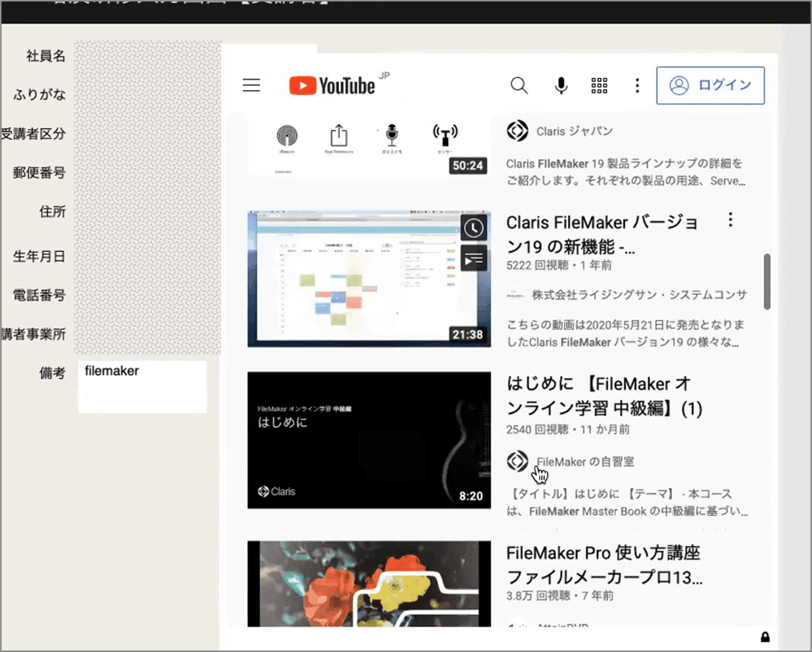Open Claris FileMaker バージョン19 の新機能 title
Viewport: 812px width, 652px height.
(602, 234)
